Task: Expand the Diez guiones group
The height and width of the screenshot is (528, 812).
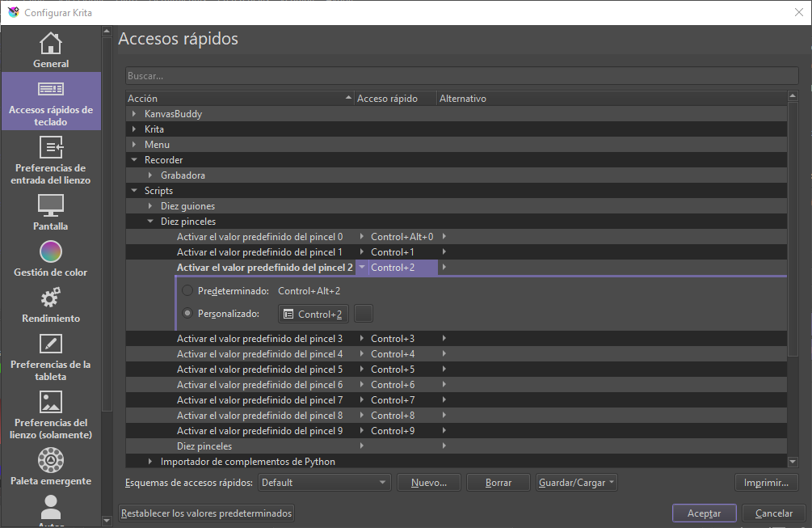Action: click(150, 206)
